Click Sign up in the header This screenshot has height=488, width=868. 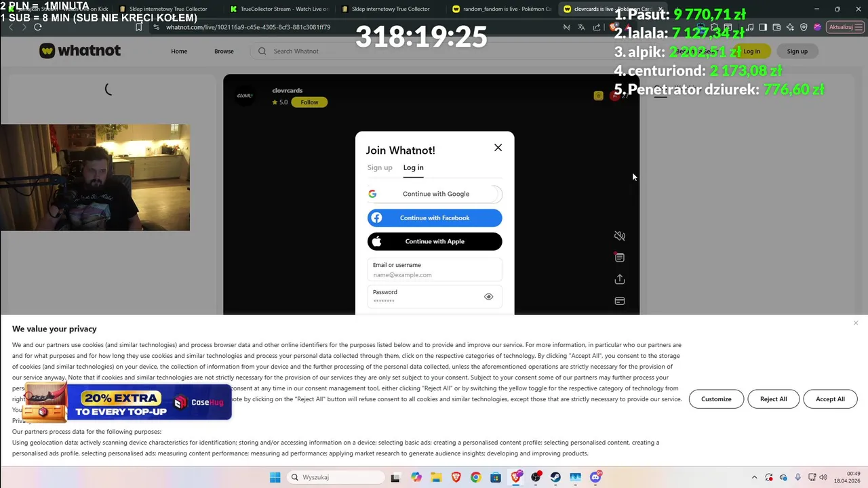(797, 51)
